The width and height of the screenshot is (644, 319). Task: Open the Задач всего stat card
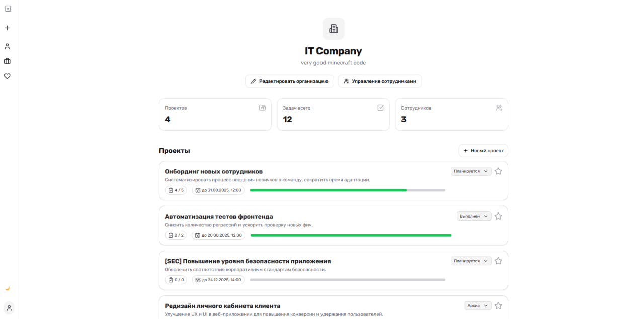pyautogui.click(x=333, y=115)
